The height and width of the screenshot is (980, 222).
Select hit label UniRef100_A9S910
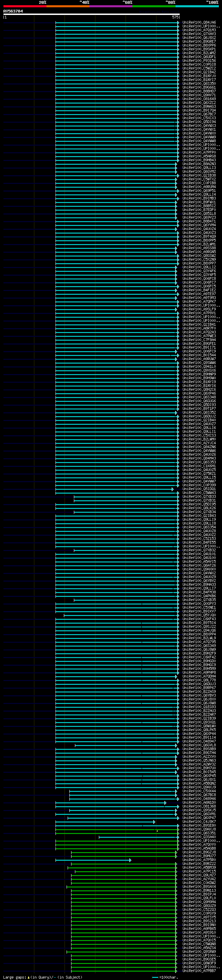click(199, 933)
